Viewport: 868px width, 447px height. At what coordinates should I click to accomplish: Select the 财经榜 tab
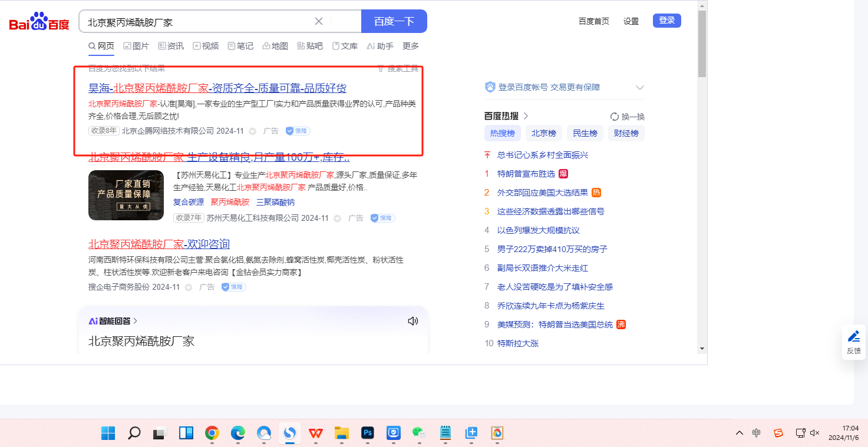[x=626, y=133]
